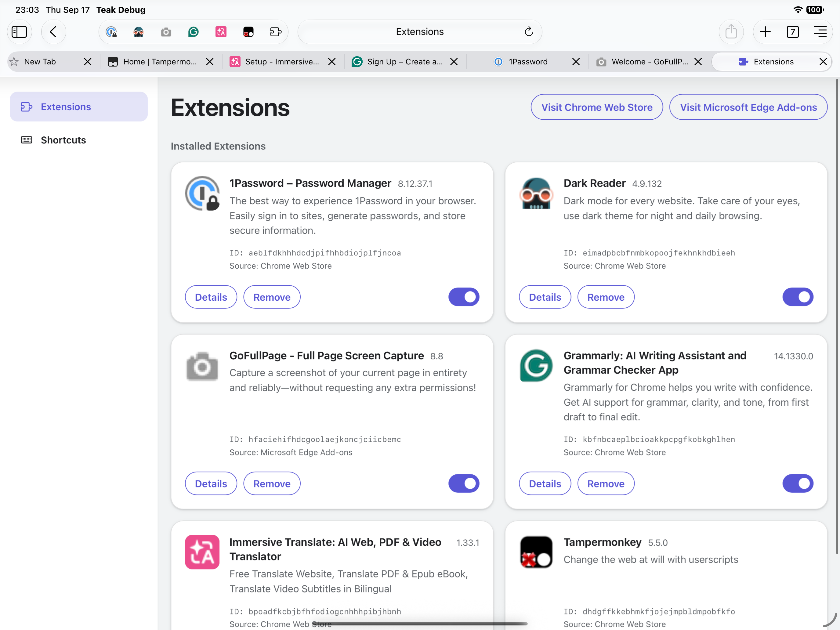Click the Tampermonkey card icon

coord(536,552)
